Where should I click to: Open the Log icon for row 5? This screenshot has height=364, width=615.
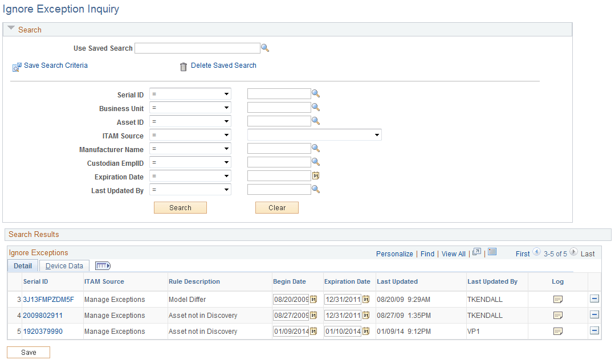(557, 331)
